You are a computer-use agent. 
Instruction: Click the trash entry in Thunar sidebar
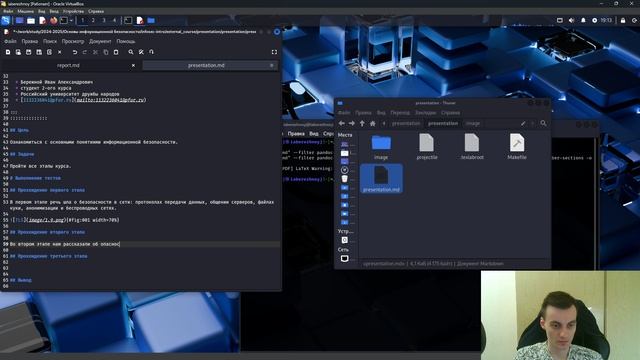click(x=344, y=179)
